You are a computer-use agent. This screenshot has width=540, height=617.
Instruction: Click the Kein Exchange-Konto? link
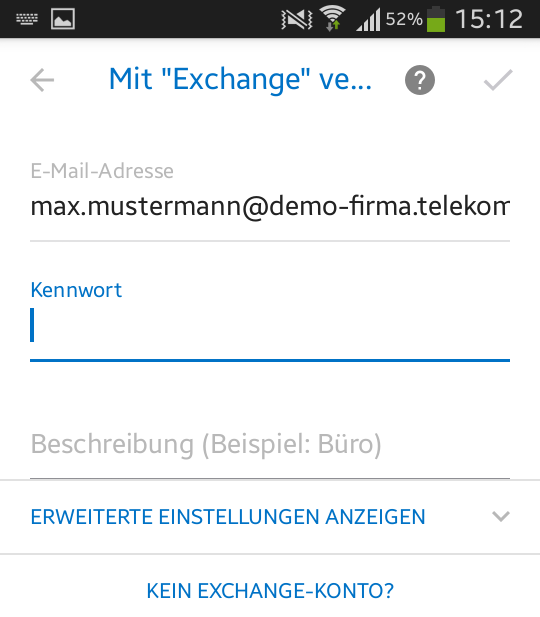[x=270, y=591]
